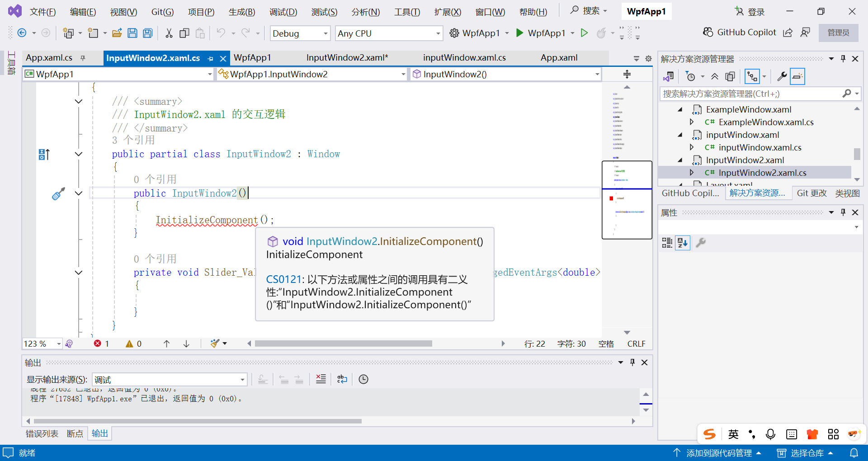Viewport: 868px width, 461px height.
Task: Open GitHub Copilot from toolbar
Action: coord(739,33)
